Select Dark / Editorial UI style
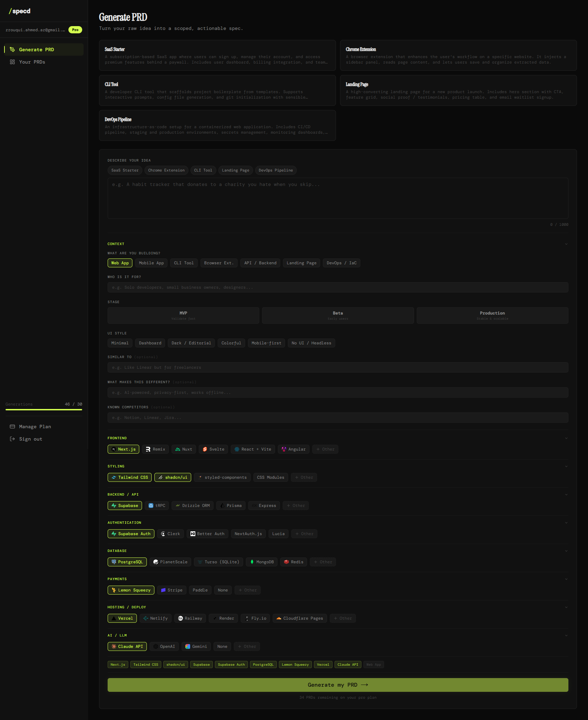588x720 pixels. click(x=191, y=343)
